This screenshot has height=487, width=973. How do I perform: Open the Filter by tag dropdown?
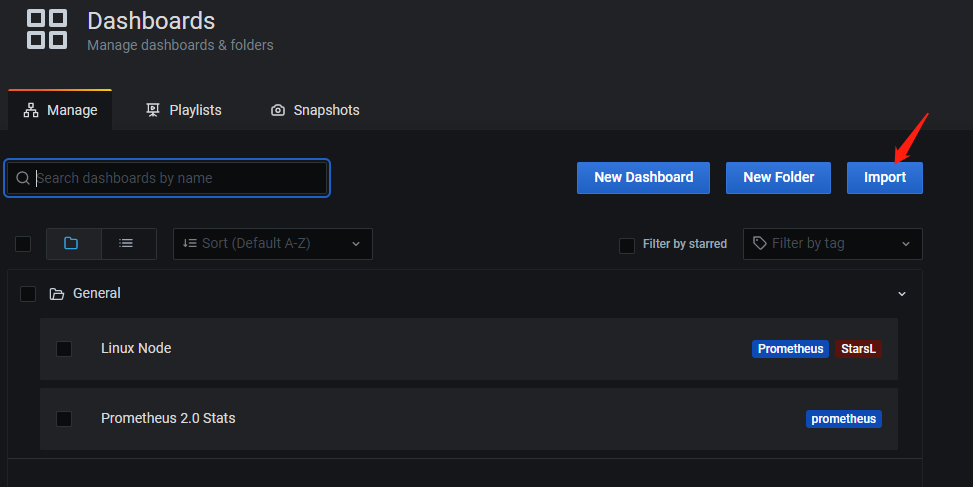pyautogui.click(x=832, y=244)
